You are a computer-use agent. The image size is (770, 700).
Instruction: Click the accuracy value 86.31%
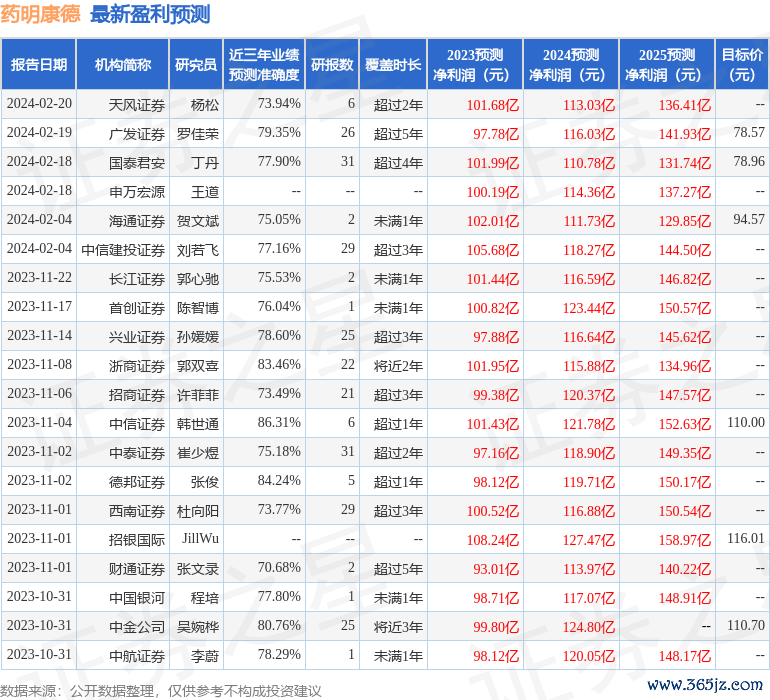coord(279,422)
